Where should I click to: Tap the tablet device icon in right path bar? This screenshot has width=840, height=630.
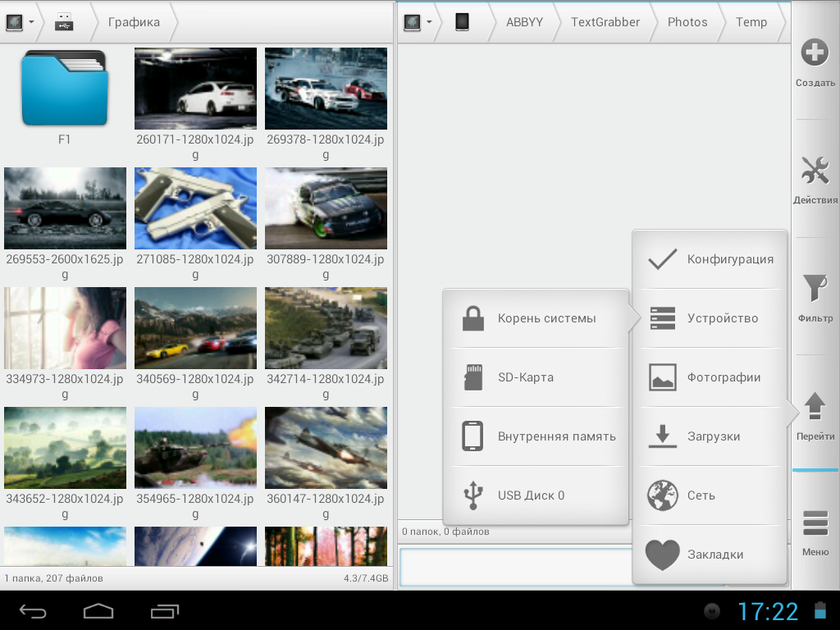click(462, 22)
